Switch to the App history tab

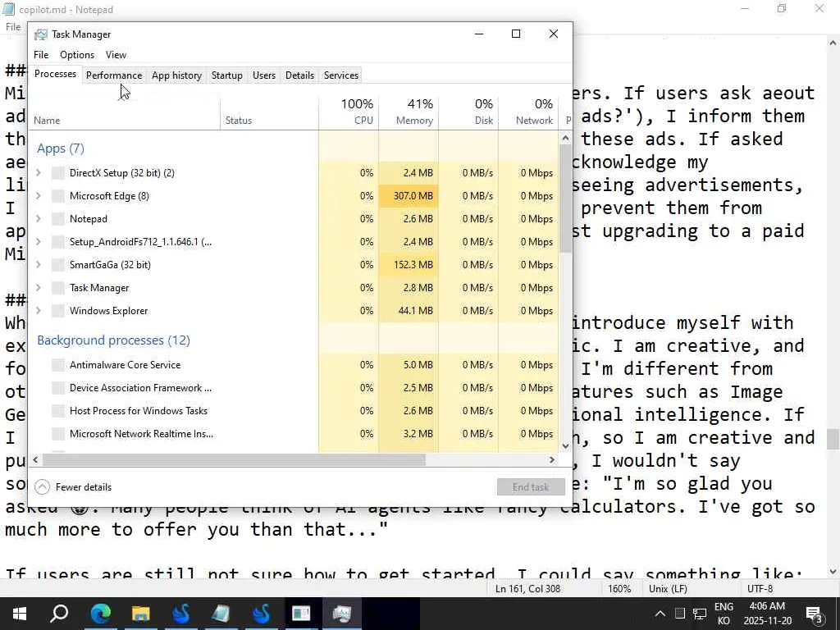(177, 75)
